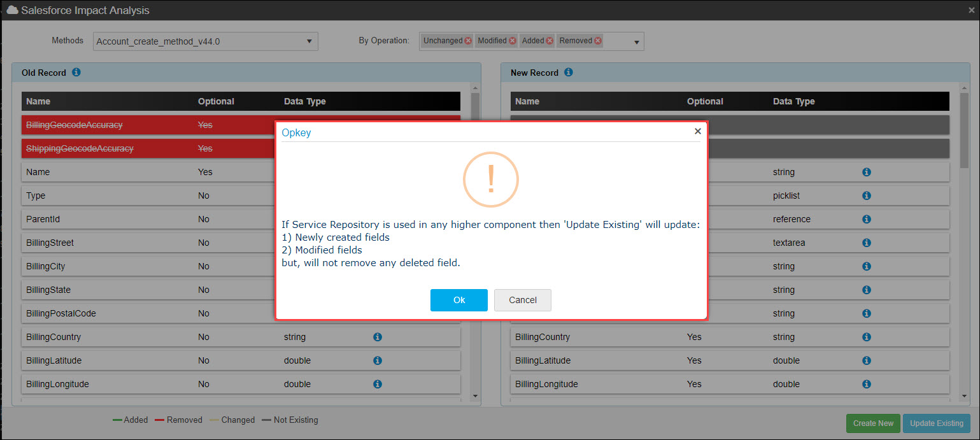The height and width of the screenshot is (440, 980).
Task: Click the Changed legend entry
Action: click(232, 420)
